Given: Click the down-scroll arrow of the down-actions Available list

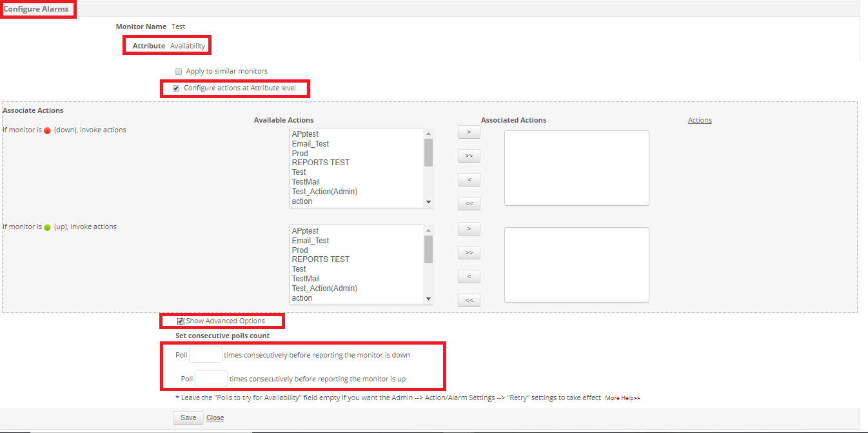Looking at the screenshot, I should [x=428, y=202].
